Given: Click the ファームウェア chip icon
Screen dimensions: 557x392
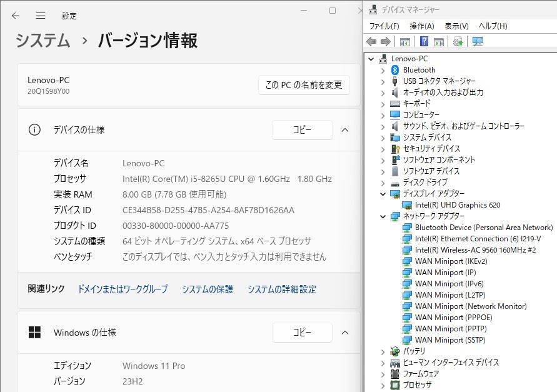Looking at the screenshot, I should coord(395,374).
